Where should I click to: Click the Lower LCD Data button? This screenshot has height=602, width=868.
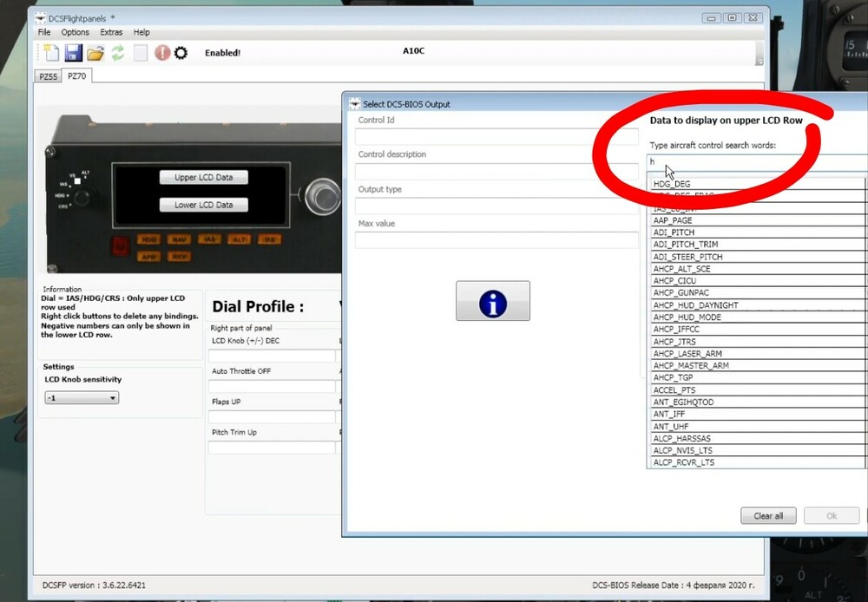(x=204, y=205)
